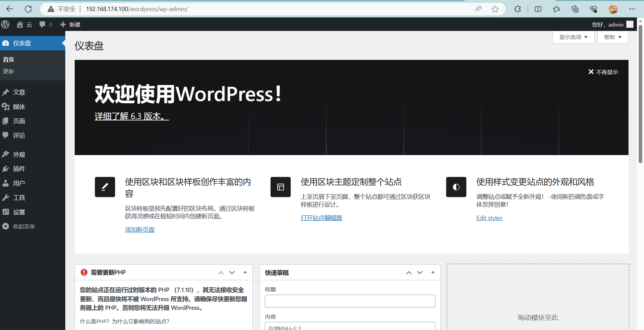The height and width of the screenshot is (330, 644).
Task: Expand the 帮助 dropdown
Action: [x=613, y=37]
